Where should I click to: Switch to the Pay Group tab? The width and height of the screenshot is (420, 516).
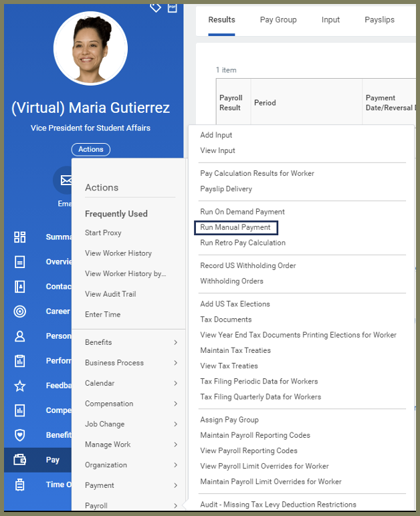pyautogui.click(x=278, y=20)
